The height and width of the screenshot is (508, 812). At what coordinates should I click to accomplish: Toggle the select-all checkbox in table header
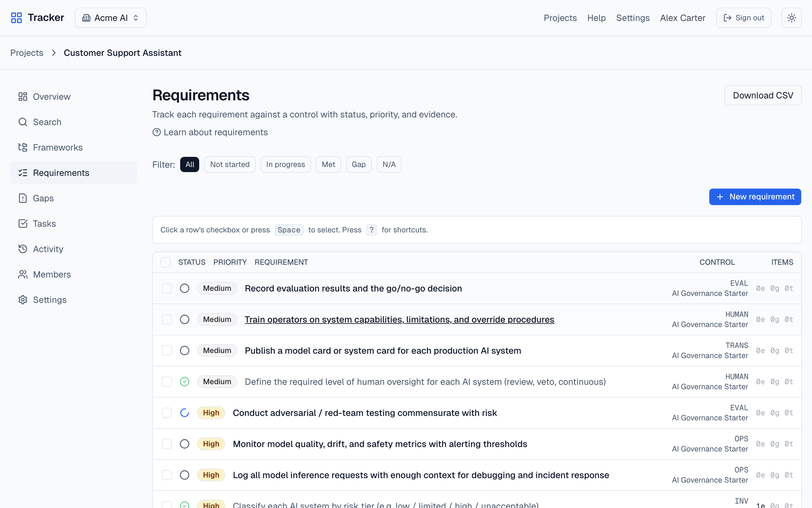point(166,262)
